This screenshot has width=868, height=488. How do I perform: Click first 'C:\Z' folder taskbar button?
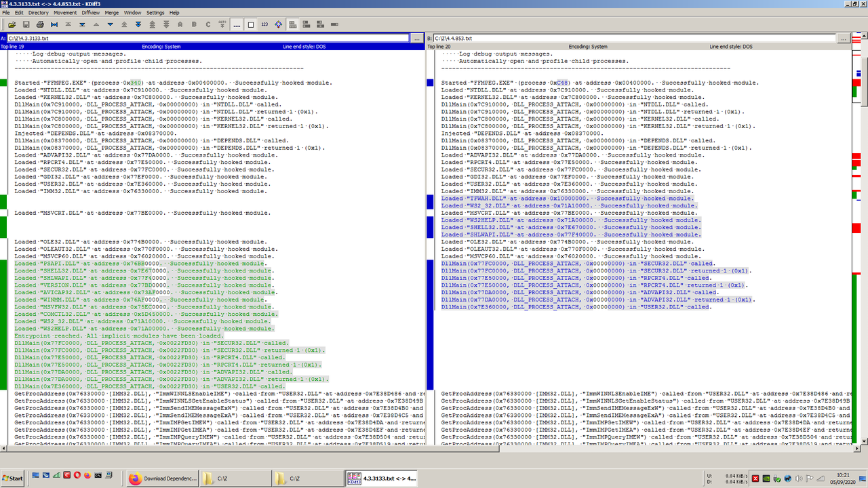point(234,479)
